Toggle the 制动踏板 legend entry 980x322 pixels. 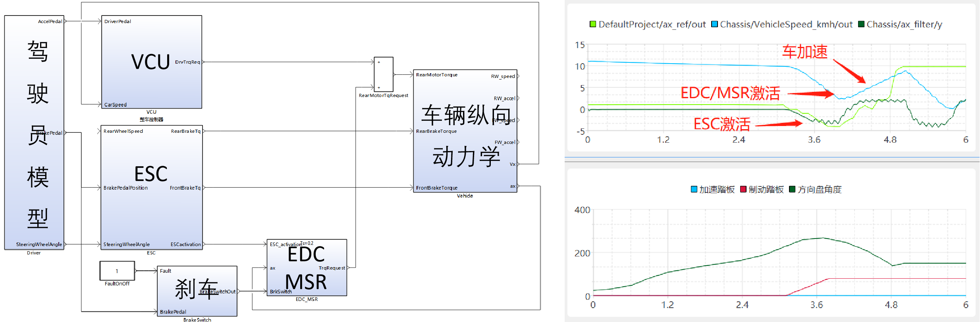click(x=762, y=189)
